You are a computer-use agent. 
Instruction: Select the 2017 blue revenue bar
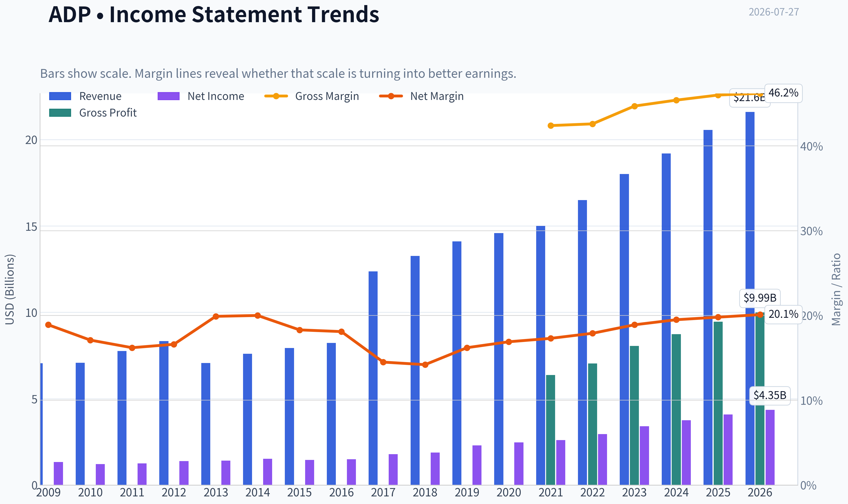point(373,378)
